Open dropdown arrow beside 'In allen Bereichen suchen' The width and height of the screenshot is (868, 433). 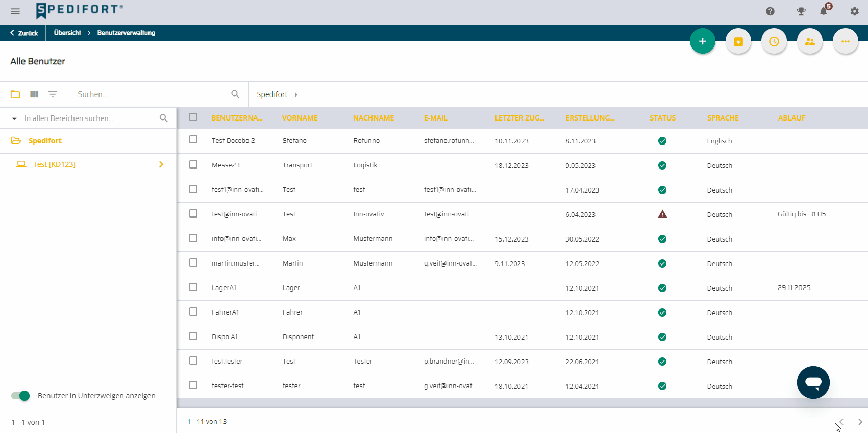14,118
